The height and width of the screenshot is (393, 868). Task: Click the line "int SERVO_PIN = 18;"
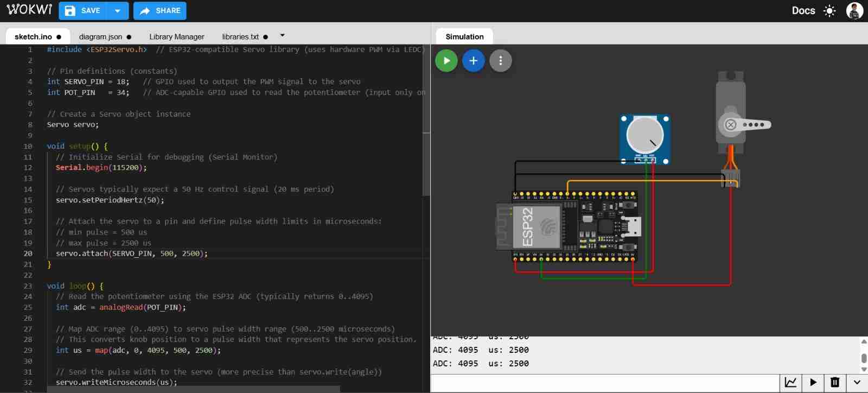(88, 81)
